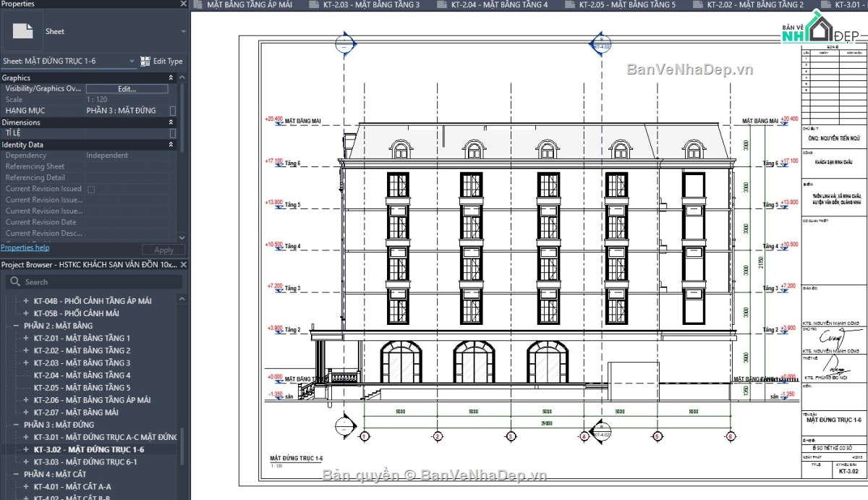Click the Edit Type icon next to Sheet selector
Screen dimensions: 868x500
(x=145, y=62)
